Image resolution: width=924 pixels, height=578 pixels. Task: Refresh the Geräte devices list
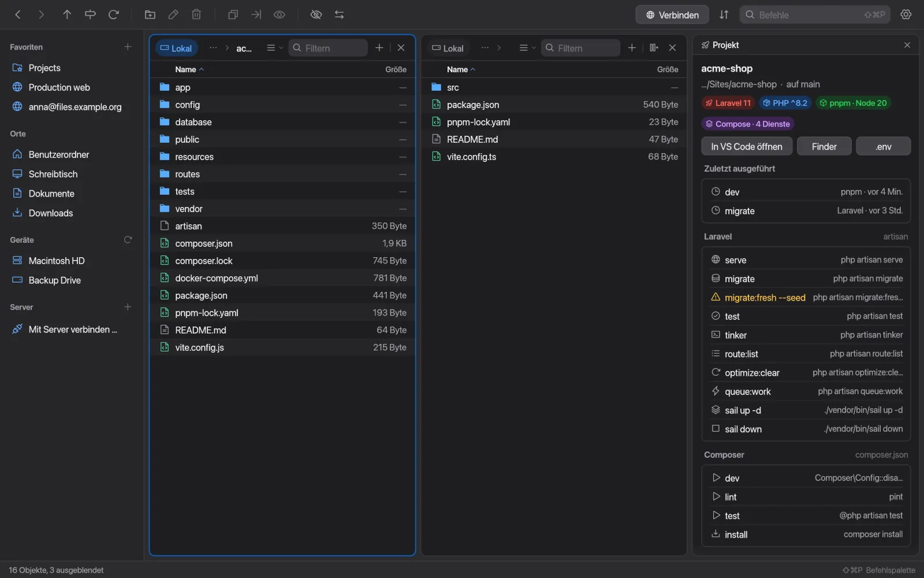tap(128, 240)
